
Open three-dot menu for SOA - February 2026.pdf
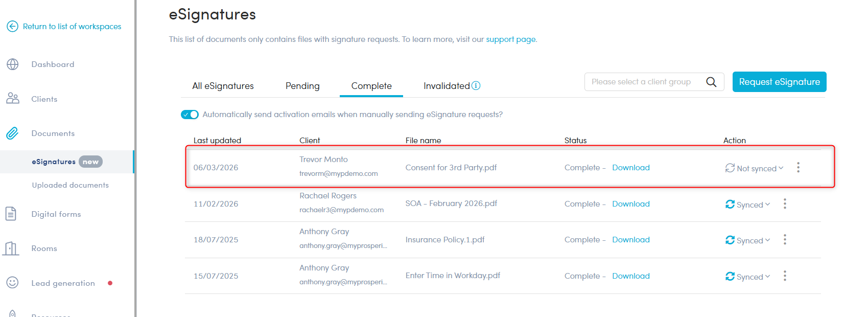click(785, 204)
